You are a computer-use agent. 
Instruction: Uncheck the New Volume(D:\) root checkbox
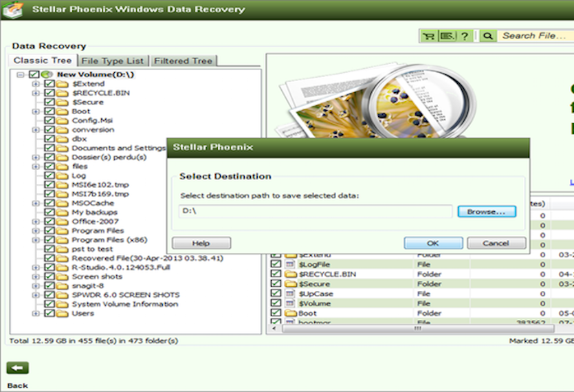pos(34,74)
